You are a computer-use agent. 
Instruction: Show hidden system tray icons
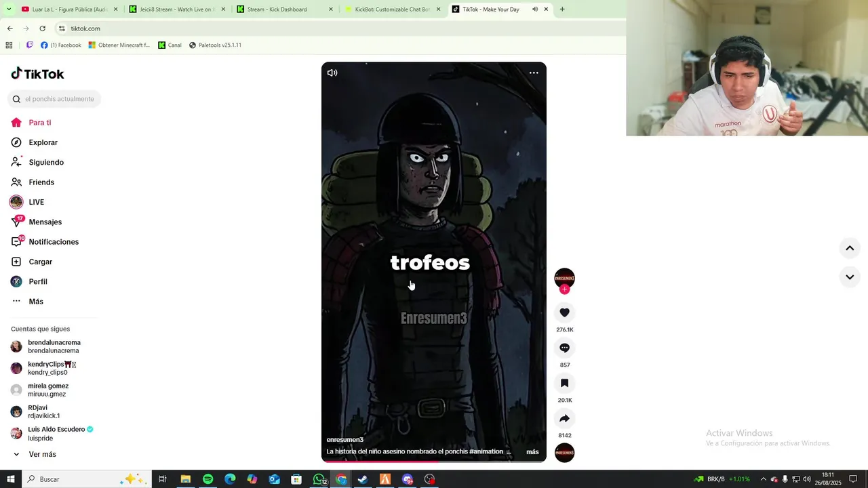coord(763,479)
